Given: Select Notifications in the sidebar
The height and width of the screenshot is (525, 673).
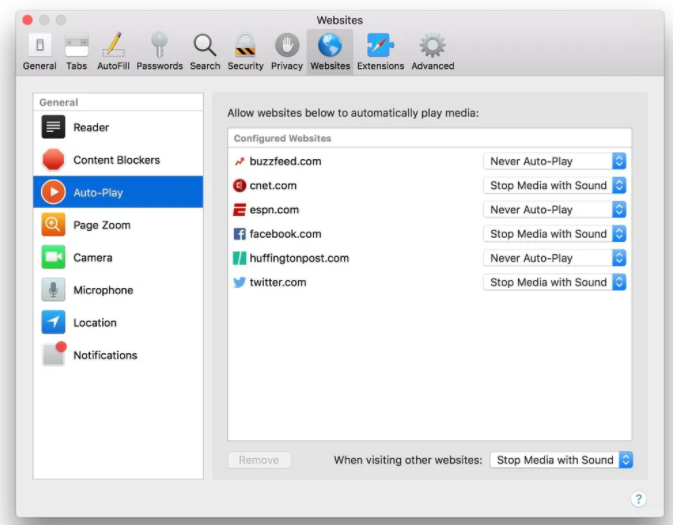Looking at the screenshot, I should point(118,355).
